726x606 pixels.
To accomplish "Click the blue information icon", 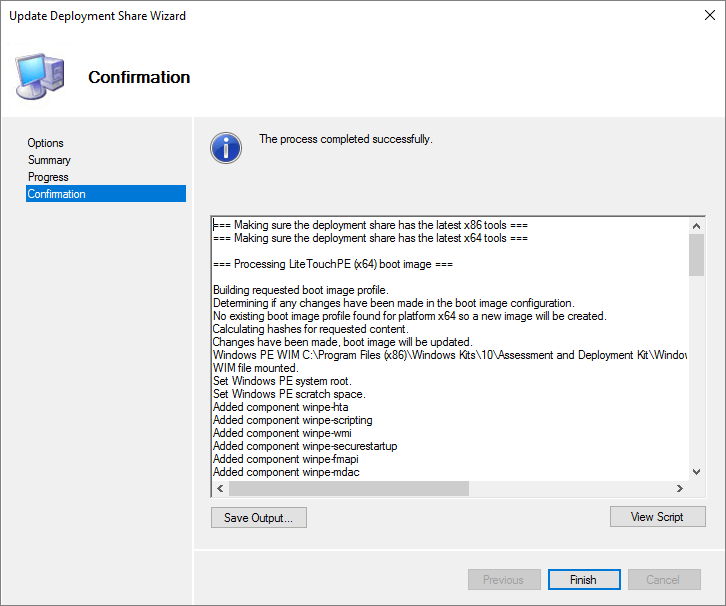I will tap(225, 148).
